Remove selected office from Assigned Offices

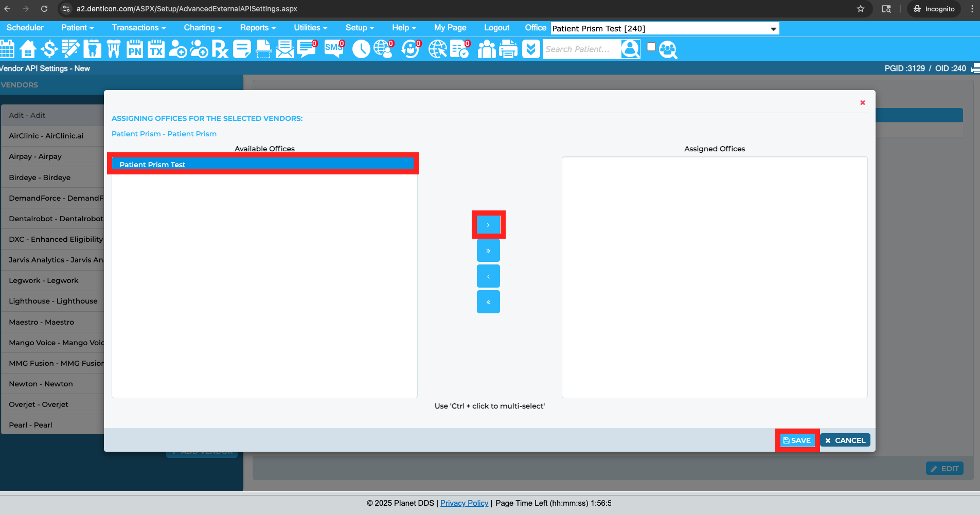pos(488,276)
